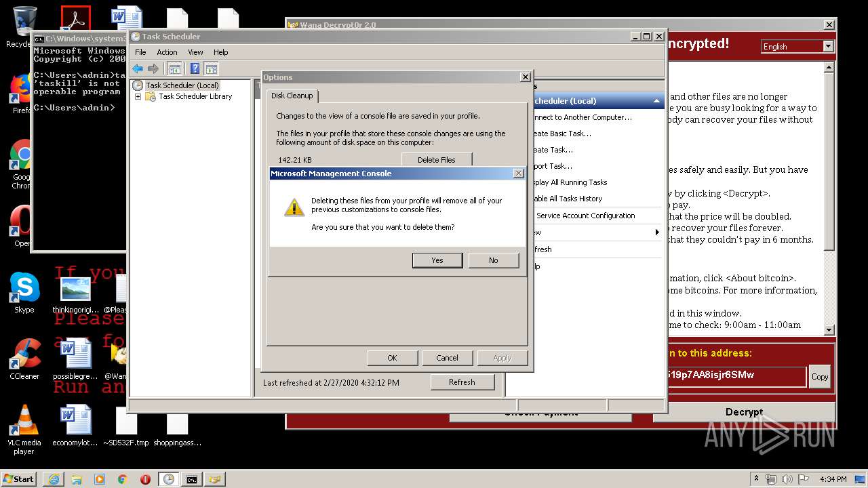Open Windows Media Player taskbar icon
Viewport: 868px width, 488px height.
point(100,479)
